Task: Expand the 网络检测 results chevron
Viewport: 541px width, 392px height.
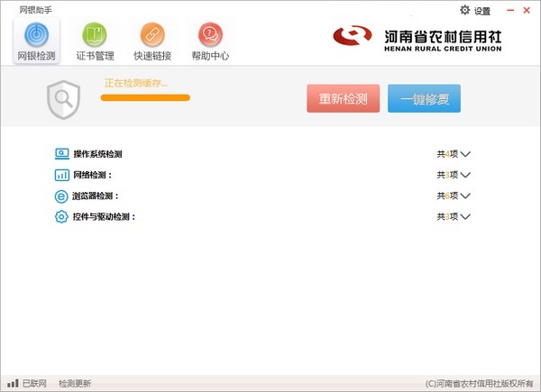Action: coord(465,175)
